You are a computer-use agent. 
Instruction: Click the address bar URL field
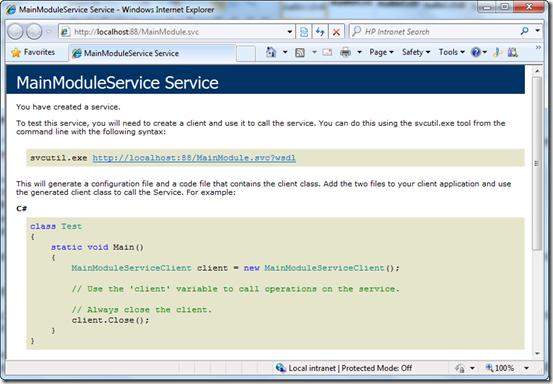click(173, 32)
